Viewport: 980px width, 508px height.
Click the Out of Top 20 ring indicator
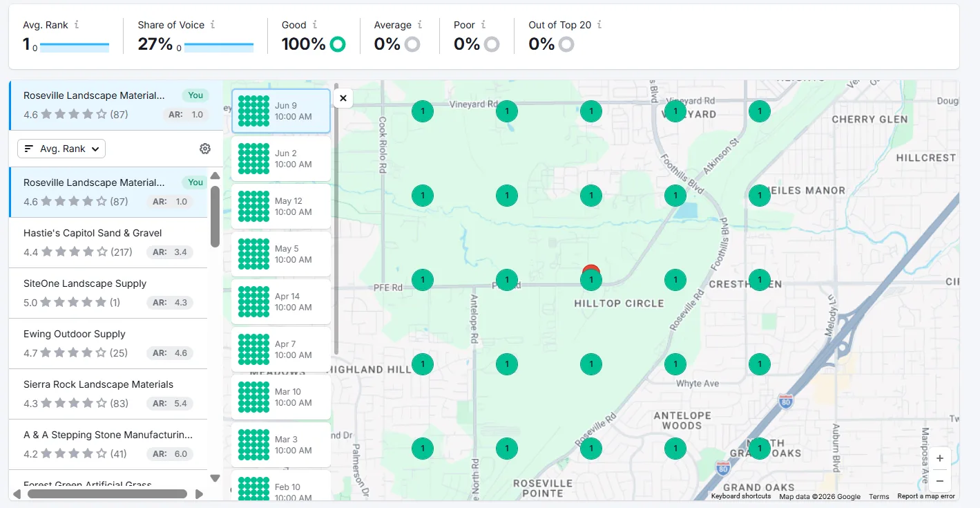(x=566, y=44)
